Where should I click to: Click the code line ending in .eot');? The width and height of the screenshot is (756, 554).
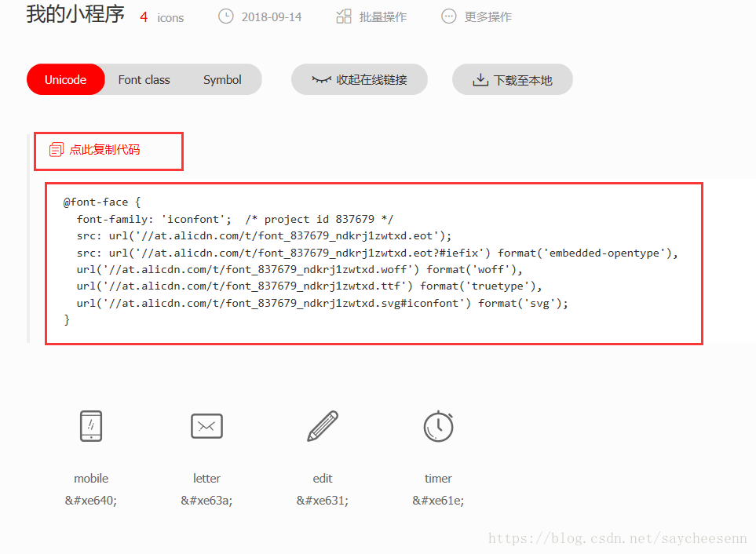(x=265, y=236)
